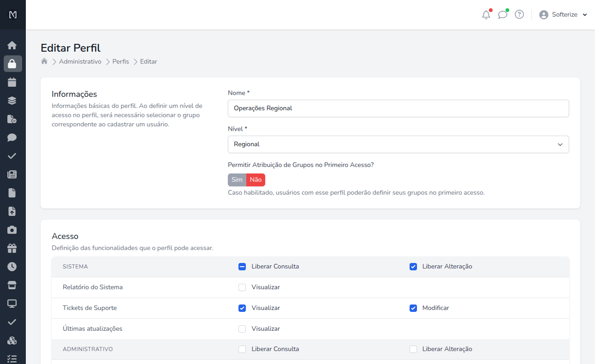
Task: Click the breadcrumb home icon
Action: tap(44, 61)
